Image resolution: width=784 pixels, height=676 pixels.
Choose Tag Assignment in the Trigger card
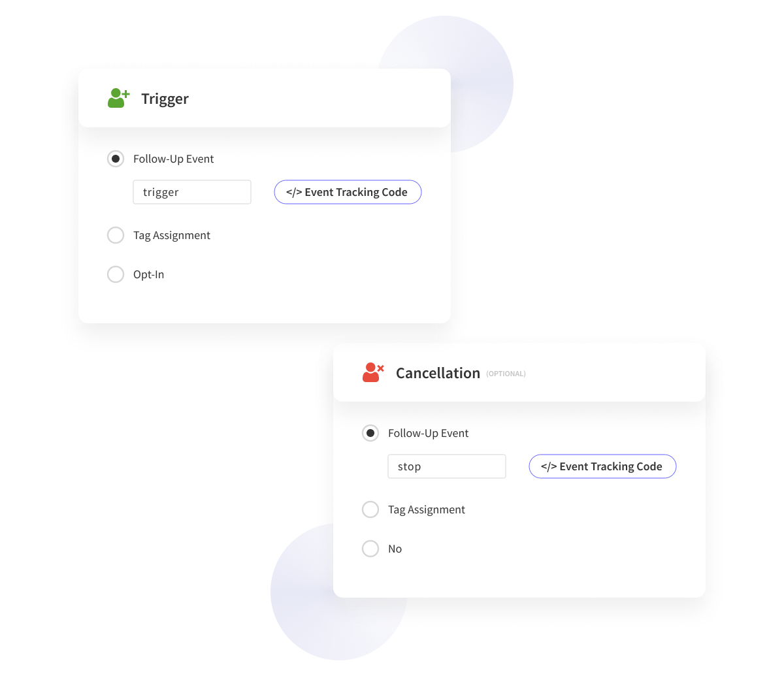[x=116, y=235]
